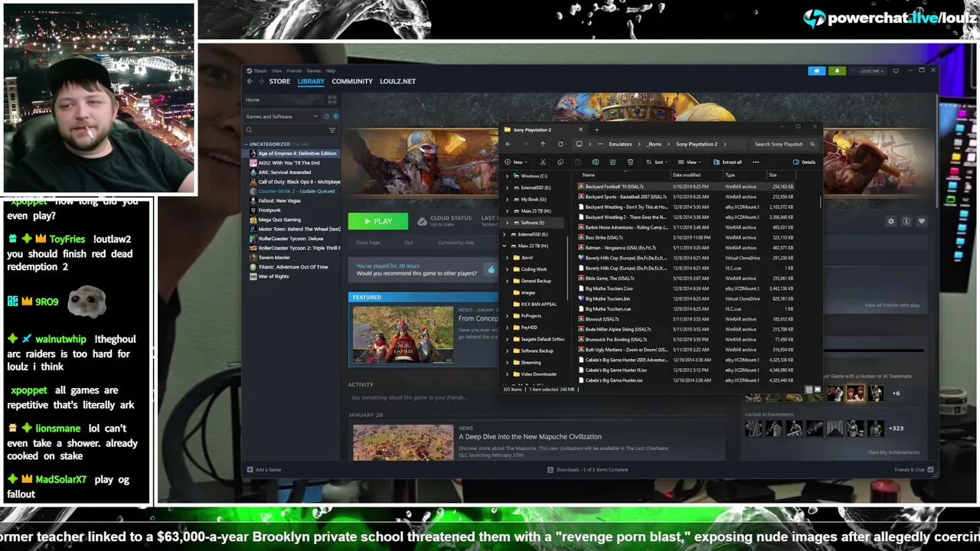Switch to the COMMUNITY tab in Steam
The image size is (980, 551).
pos(352,81)
